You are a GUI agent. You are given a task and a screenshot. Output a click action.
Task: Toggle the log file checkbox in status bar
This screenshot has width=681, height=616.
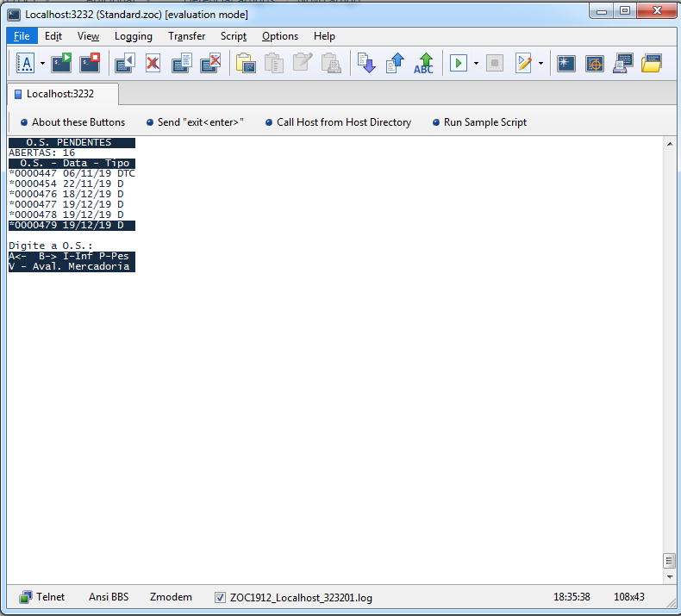click(x=220, y=598)
